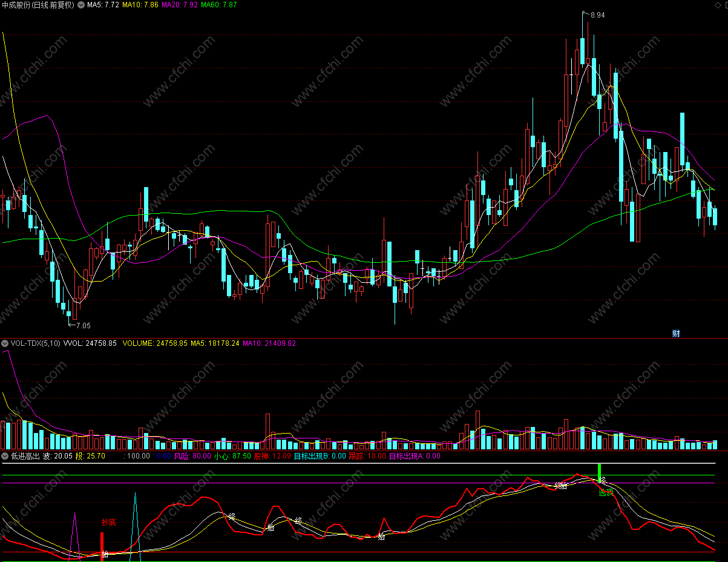The width and height of the screenshot is (728, 562).
Task: Click the VVOL: 24758.85 value
Action: tap(90, 343)
